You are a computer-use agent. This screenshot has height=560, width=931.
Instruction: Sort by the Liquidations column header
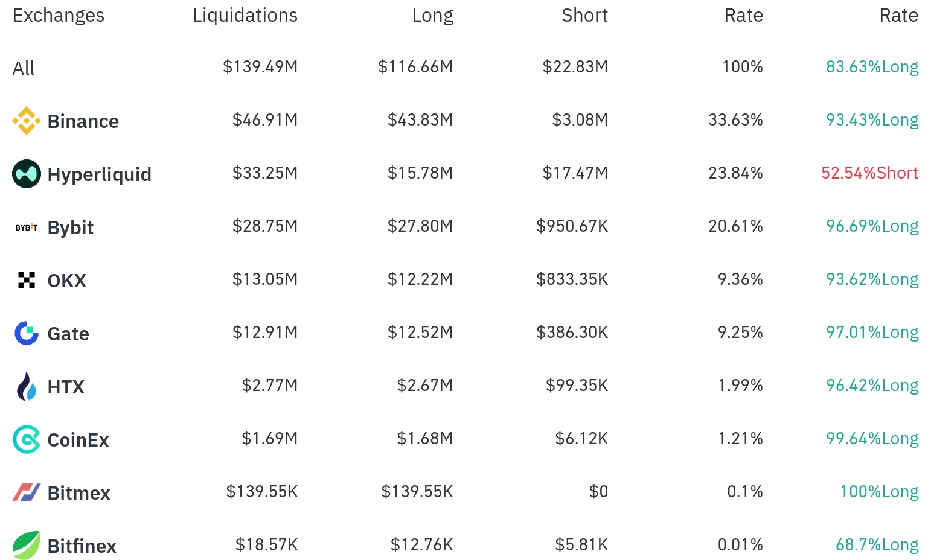pos(245,15)
